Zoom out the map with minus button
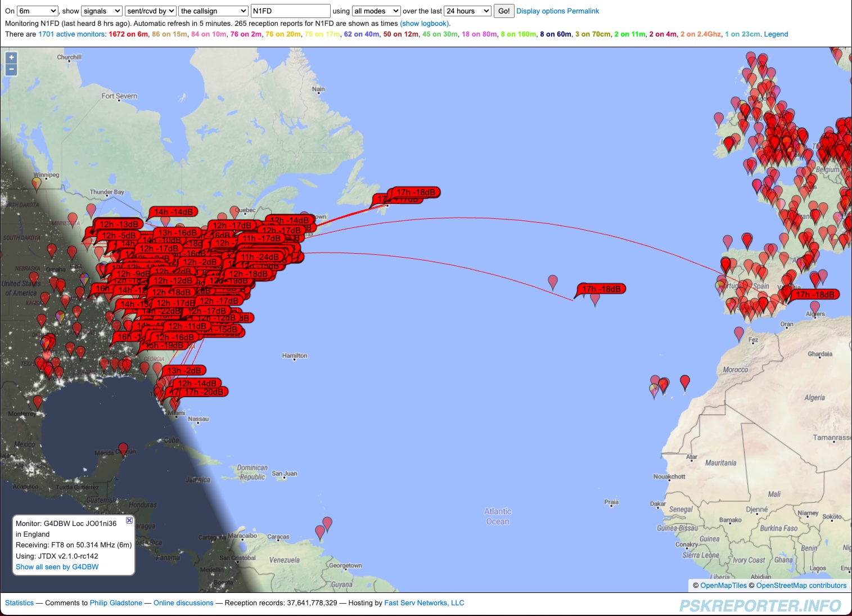This screenshot has width=852, height=616. point(11,70)
